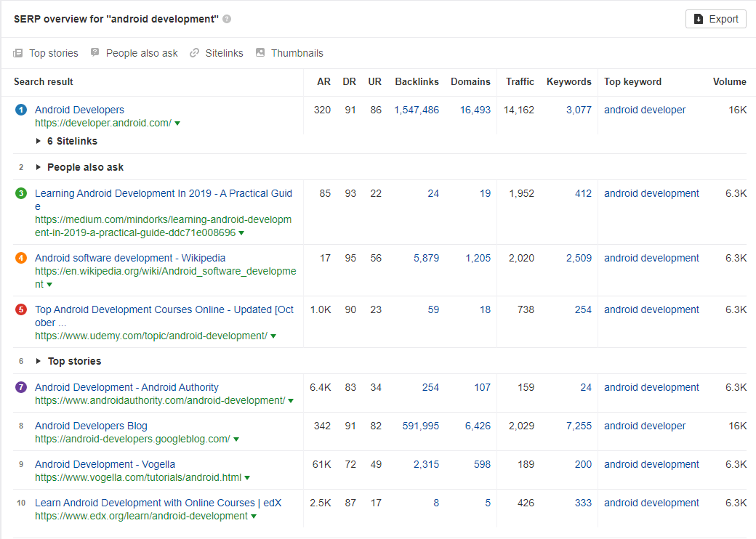Select the position 4 badge for the Wikipedia result

point(20,258)
